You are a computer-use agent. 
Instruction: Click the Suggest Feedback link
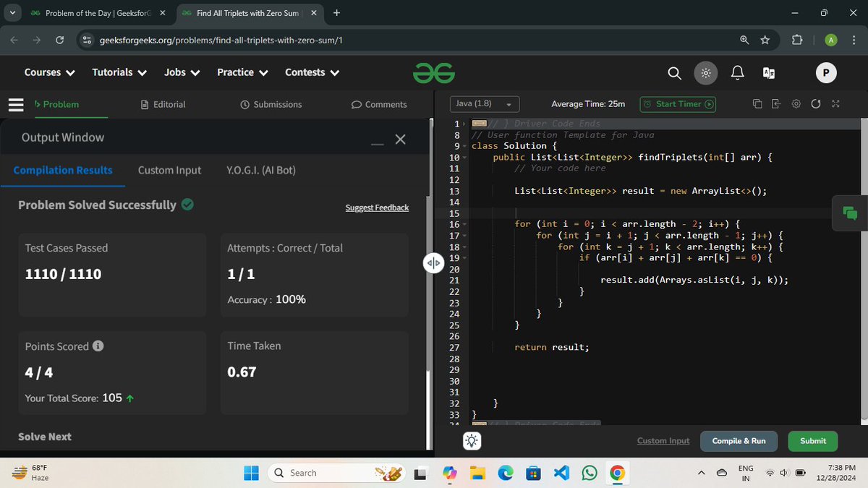point(377,207)
